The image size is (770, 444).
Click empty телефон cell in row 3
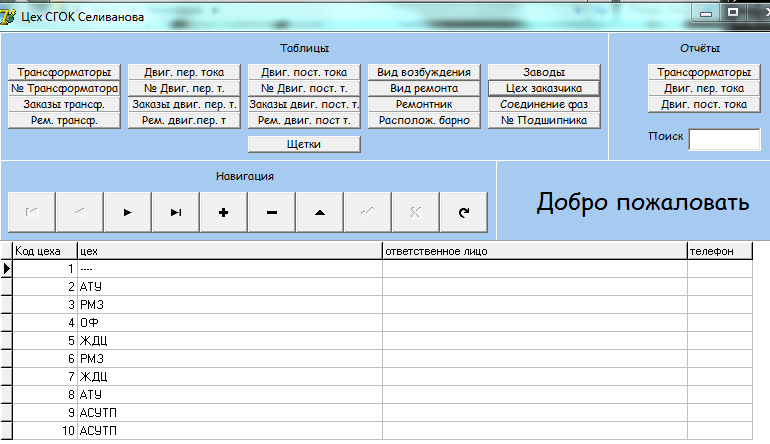(720, 305)
